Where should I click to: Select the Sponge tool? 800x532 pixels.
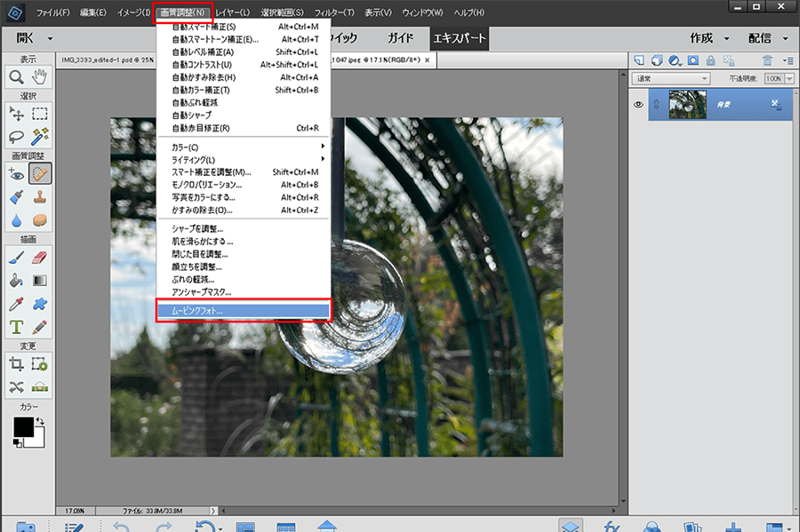pos(39,220)
